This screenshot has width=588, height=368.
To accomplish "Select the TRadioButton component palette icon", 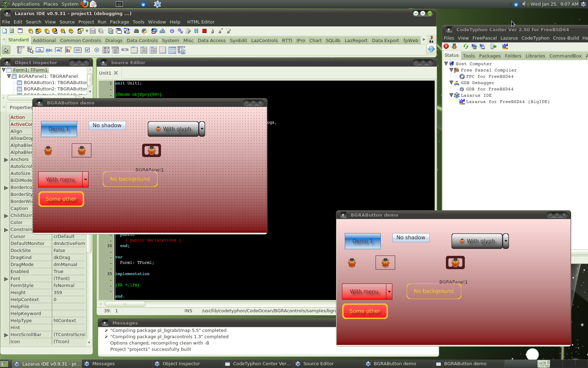I will pyautogui.click(x=97, y=50).
